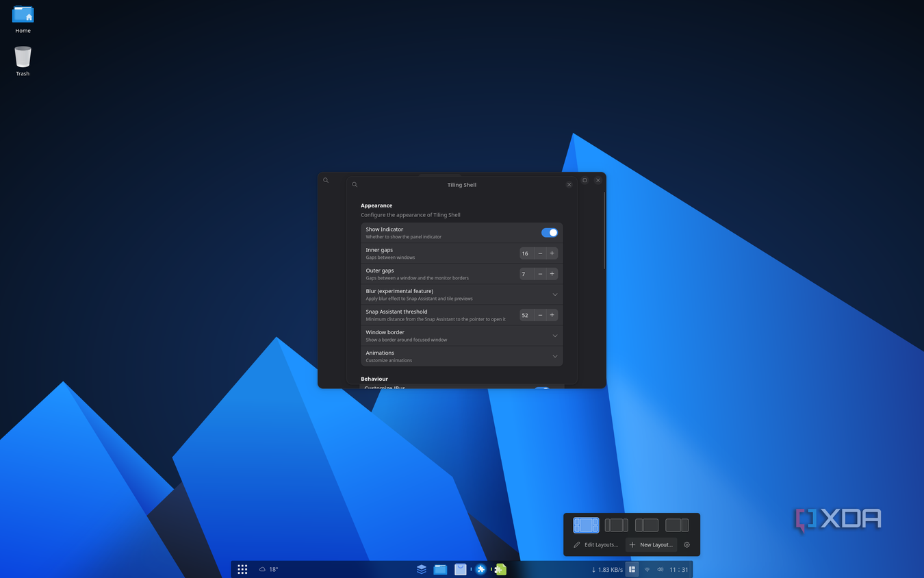Viewport: 924px width, 578px height.
Task: Click the stacked layers taskbar icon
Action: pos(422,569)
